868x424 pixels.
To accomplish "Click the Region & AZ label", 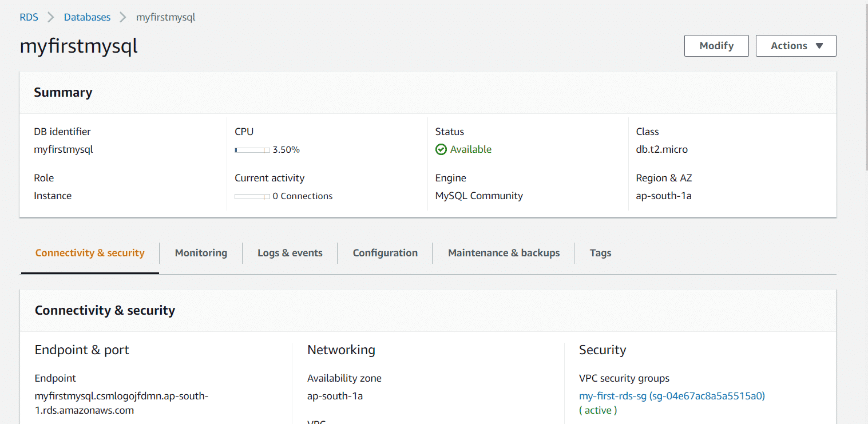I will point(664,178).
